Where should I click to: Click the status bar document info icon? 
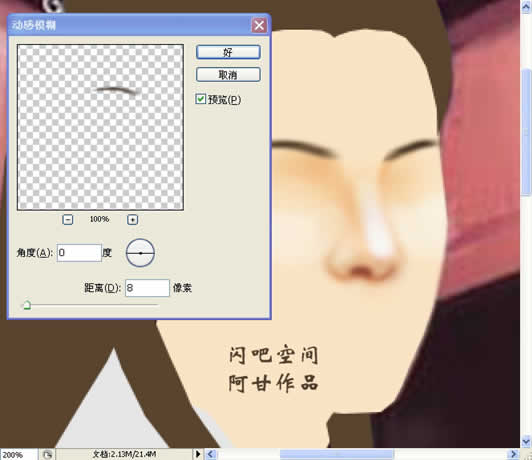point(47,454)
